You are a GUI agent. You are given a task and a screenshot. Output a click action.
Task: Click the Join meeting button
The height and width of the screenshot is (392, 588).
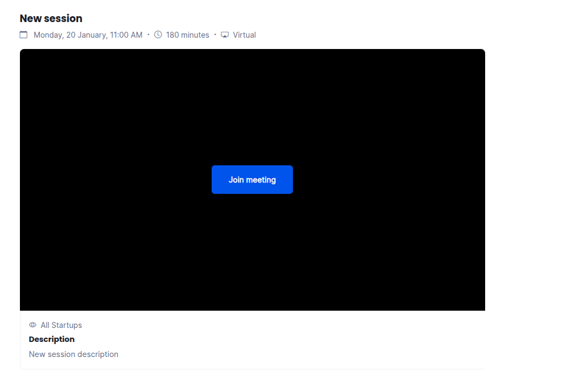pos(252,180)
